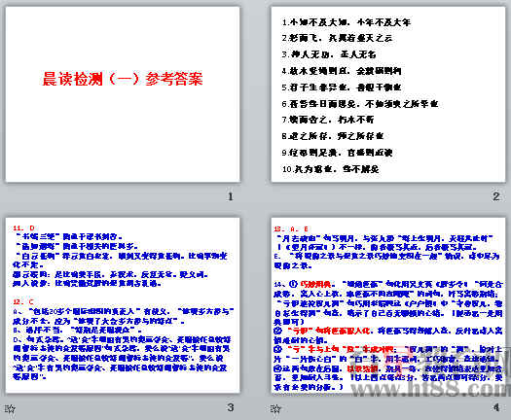Select the slide 2 thumbnail with numbered answers

pyautogui.click(x=388, y=94)
